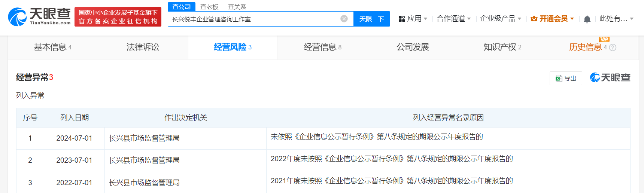Click the 应用 grid icon
The width and height of the screenshot is (644, 193).
(402, 19)
